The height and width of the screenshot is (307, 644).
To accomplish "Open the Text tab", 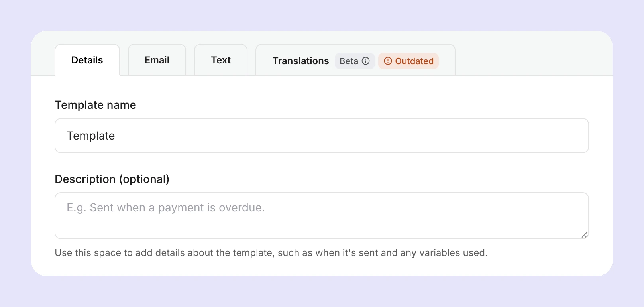I will [x=221, y=60].
